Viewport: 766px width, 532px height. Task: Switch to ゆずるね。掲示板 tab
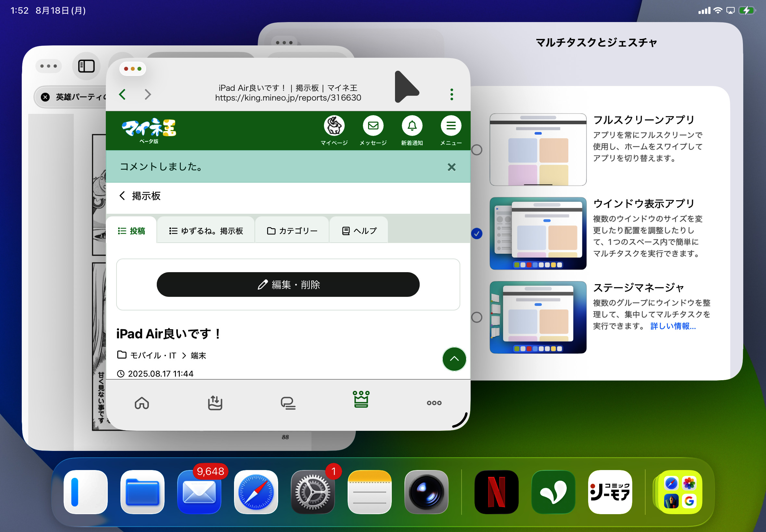(x=206, y=231)
